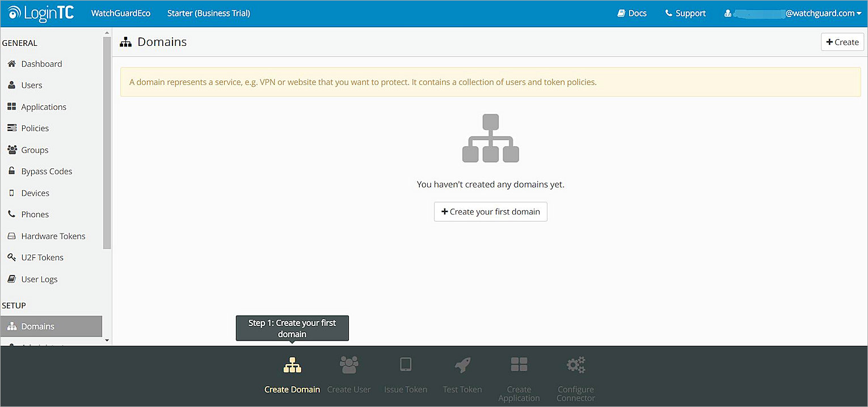Click the LoginTC phone logo

click(x=40, y=12)
